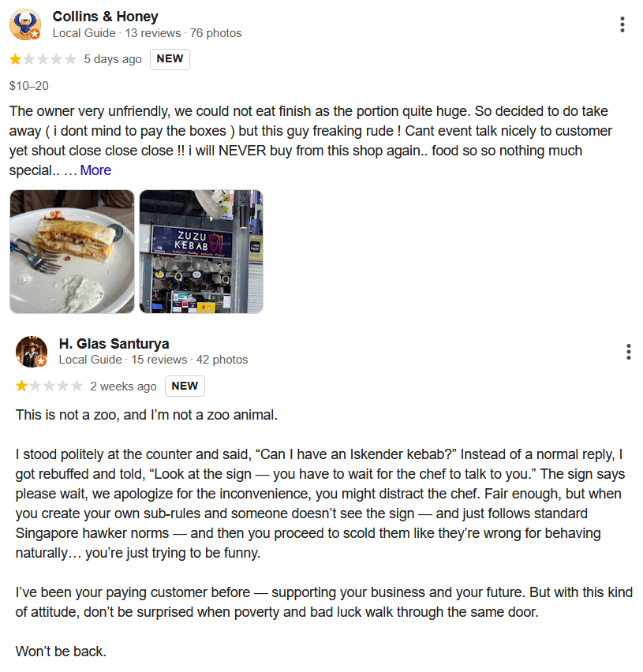Click H. Glas Santurya profile avatar
Viewport: 643px width, 672px height.
click(x=32, y=352)
